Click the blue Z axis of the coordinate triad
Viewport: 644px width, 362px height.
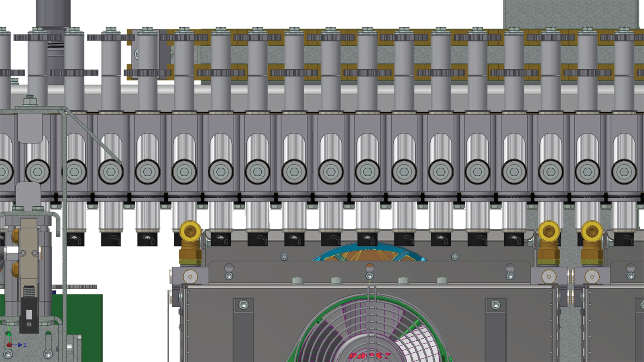pyautogui.click(x=19, y=345)
